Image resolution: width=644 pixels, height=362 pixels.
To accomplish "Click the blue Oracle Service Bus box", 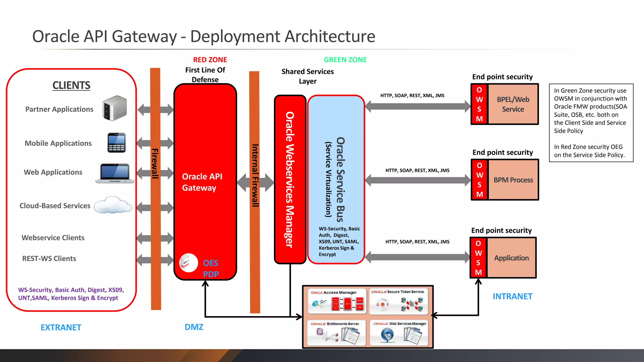I will (x=336, y=179).
